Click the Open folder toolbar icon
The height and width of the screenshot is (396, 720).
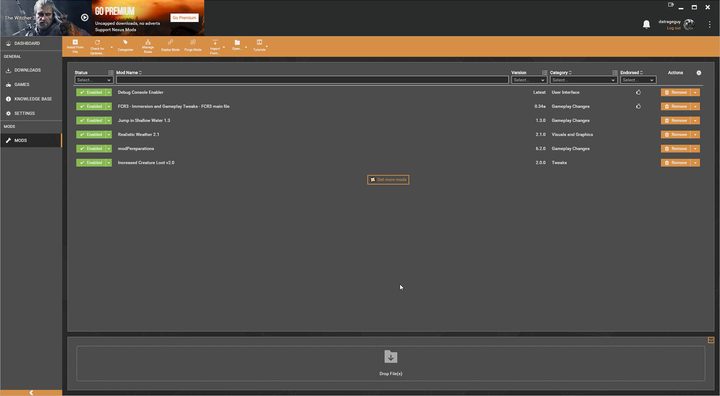(237, 45)
